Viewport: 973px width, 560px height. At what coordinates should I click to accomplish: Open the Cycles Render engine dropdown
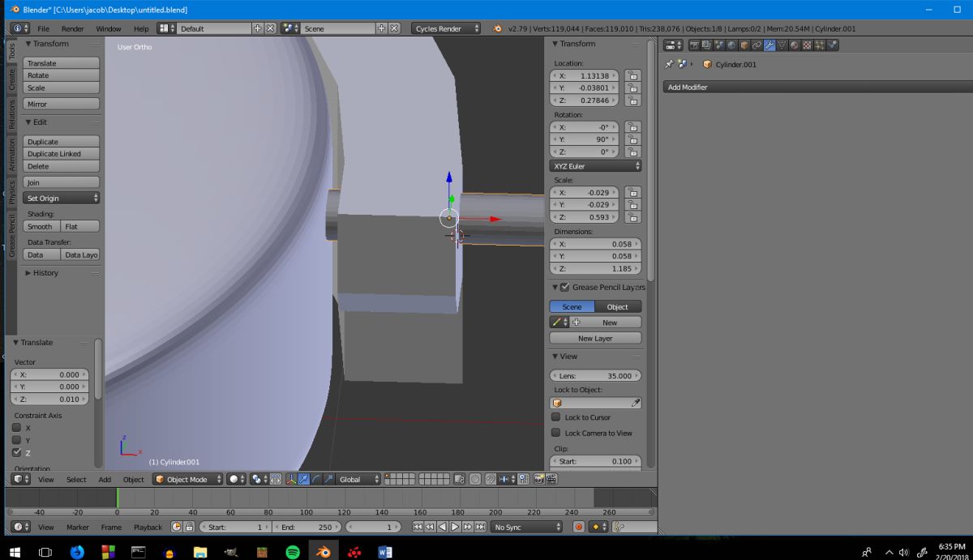click(445, 28)
